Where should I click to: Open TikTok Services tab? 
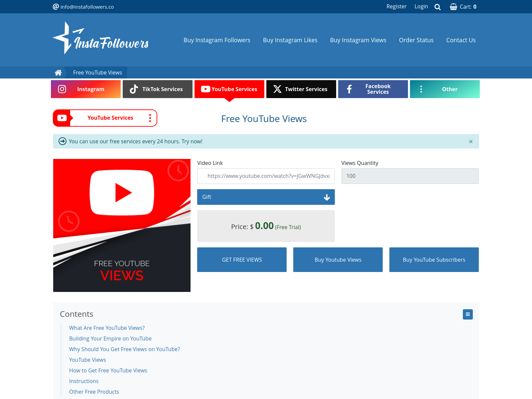158,89
